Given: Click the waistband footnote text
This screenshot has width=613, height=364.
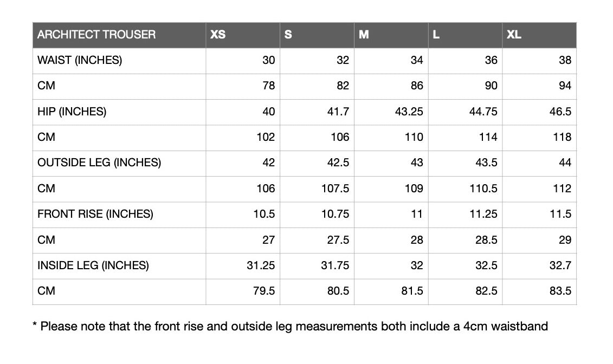Looking at the screenshot, I should click(x=290, y=327).
